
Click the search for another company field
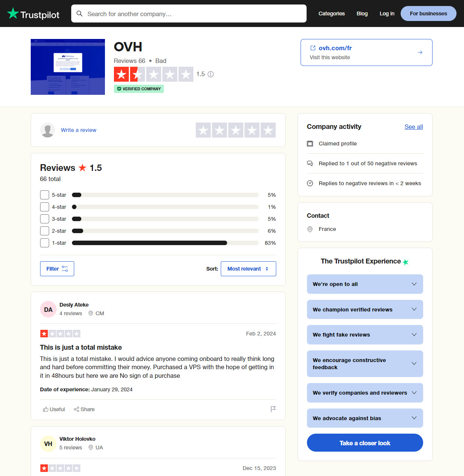tap(189, 13)
